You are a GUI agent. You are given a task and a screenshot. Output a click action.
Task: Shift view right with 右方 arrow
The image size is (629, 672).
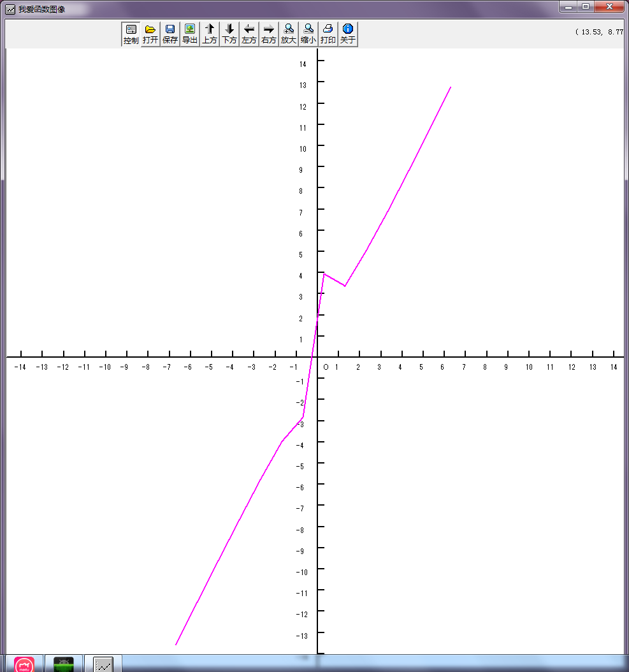[x=269, y=34]
